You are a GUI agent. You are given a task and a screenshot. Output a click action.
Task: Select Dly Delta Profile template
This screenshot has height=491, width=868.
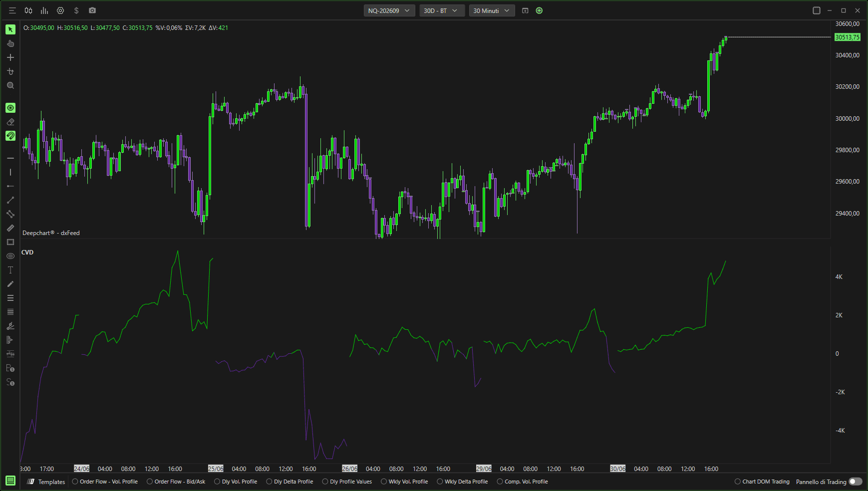(290, 482)
